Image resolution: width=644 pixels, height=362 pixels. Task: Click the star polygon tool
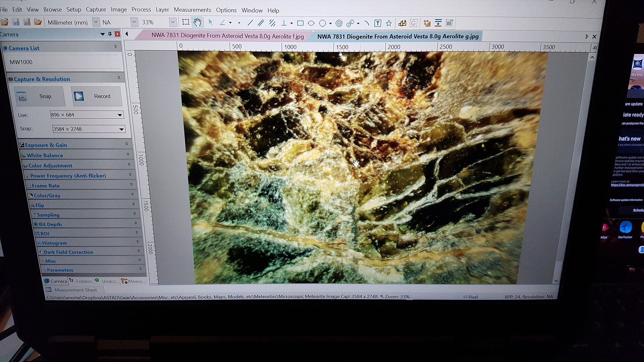[x=389, y=23]
